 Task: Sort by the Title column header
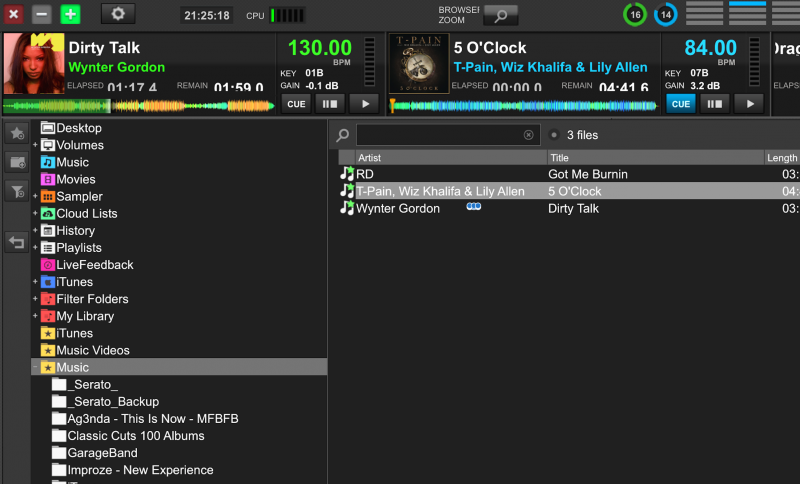pyautogui.click(x=656, y=158)
